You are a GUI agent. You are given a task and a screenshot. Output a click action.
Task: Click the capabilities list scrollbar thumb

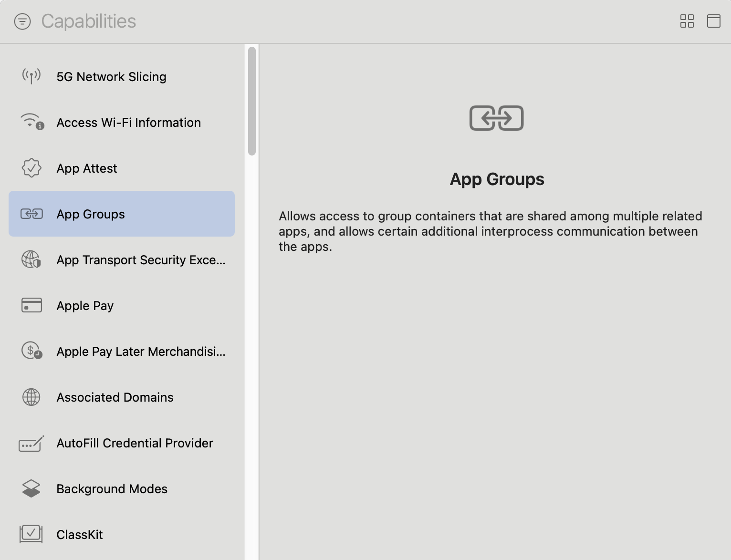(x=252, y=101)
